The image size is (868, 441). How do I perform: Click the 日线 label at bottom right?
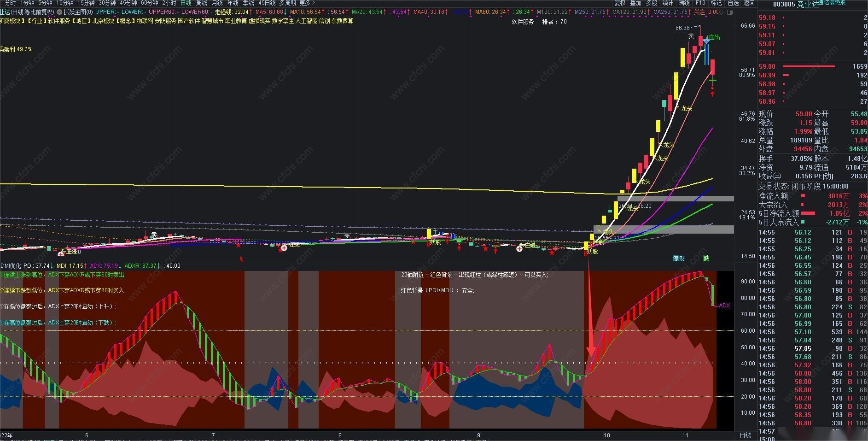click(745, 435)
